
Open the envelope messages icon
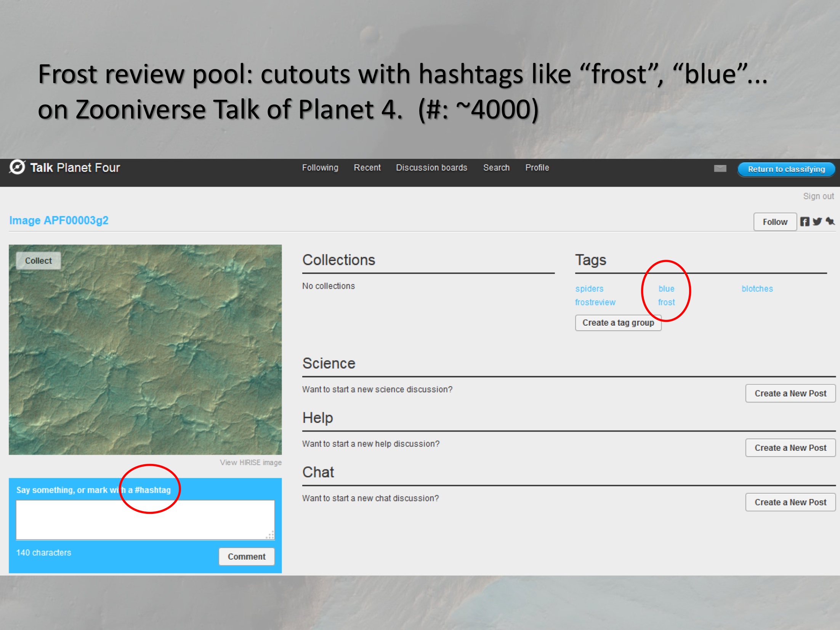pos(720,168)
